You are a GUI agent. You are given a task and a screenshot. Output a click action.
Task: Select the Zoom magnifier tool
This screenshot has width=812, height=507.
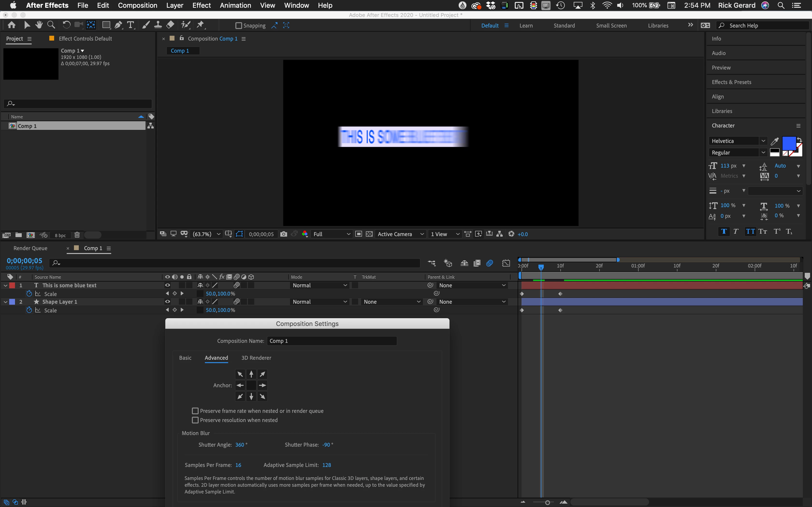tap(51, 25)
